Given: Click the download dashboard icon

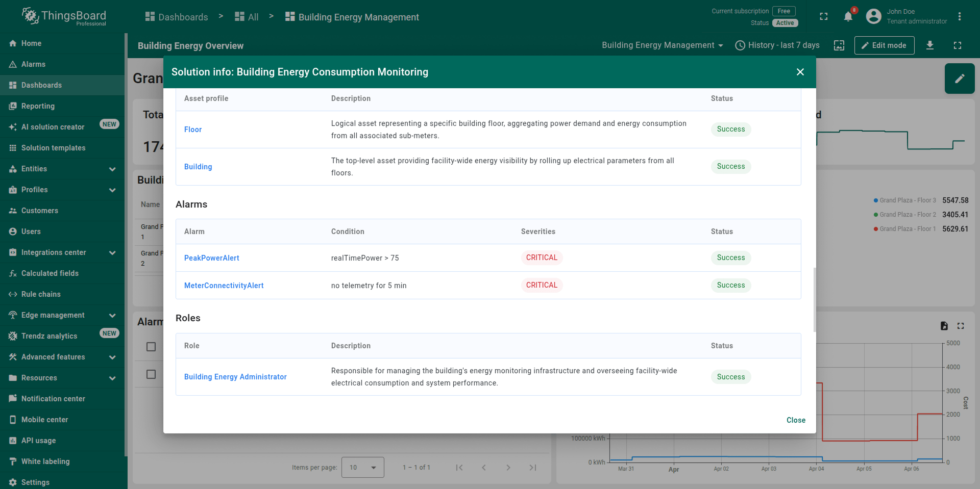Looking at the screenshot, I should (929, 45).
